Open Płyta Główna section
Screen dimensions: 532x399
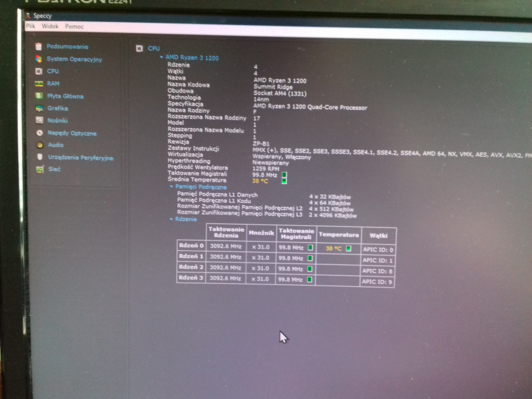click(x=65, y=96)
